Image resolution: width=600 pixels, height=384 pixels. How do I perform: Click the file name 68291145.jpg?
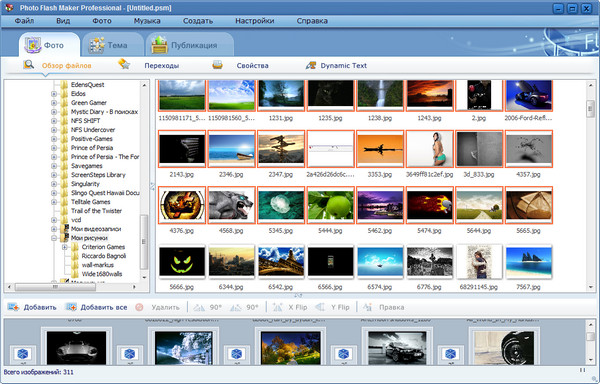pos(479,287)
